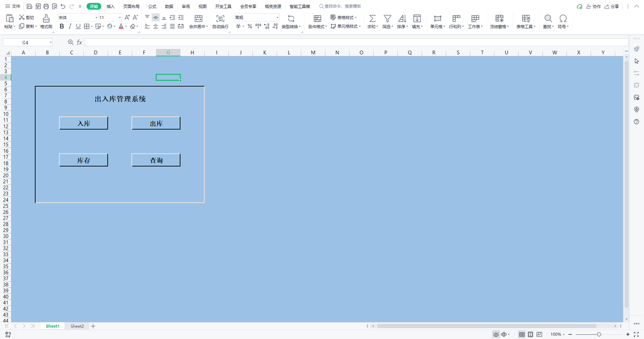Open the borders dropdown arrow
The width and height of the screenshot is (644, 339).
[92, 26]
